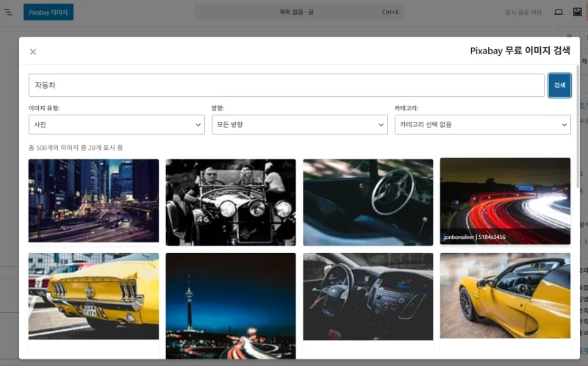This screenshot has height=366, width=588.
Task: Click the 임시 글로 저장 draft link
Action: [x=523, y=12]
